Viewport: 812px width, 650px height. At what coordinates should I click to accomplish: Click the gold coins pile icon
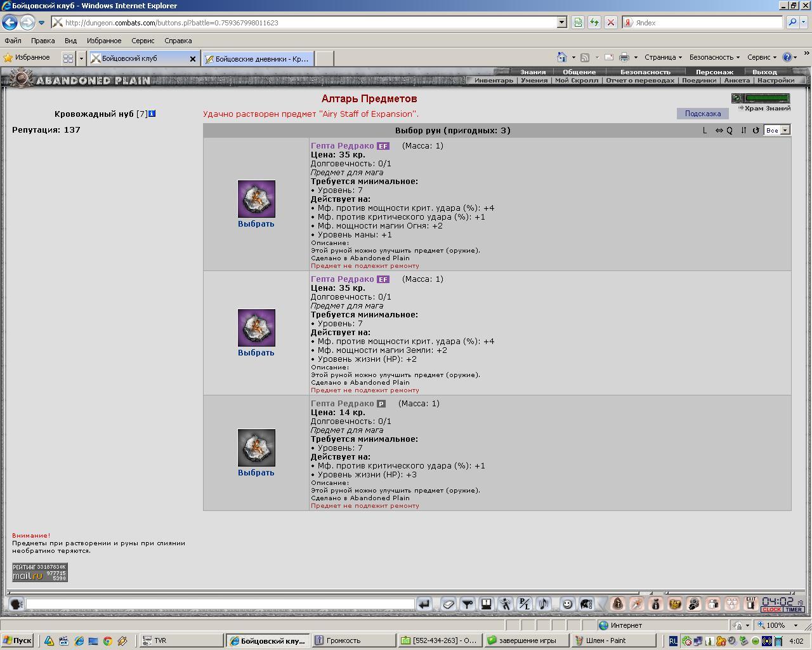click(675, 604)
